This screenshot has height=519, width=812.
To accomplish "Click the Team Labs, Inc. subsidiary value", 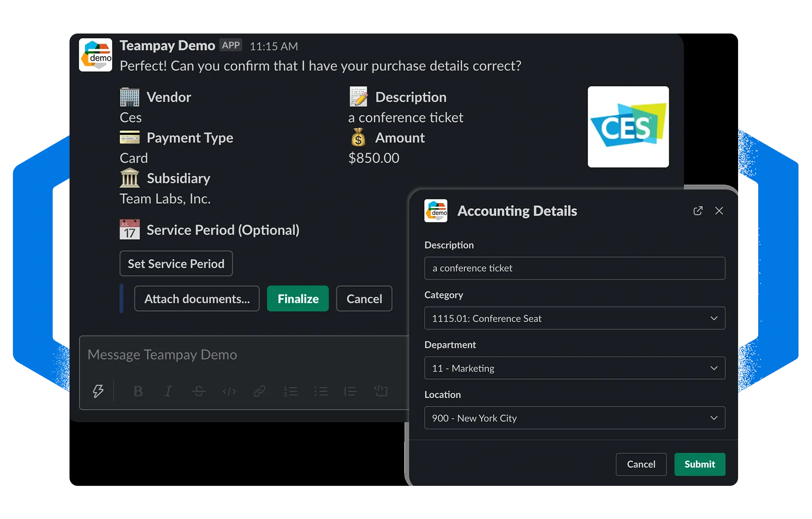I will [x=165, y=199].
